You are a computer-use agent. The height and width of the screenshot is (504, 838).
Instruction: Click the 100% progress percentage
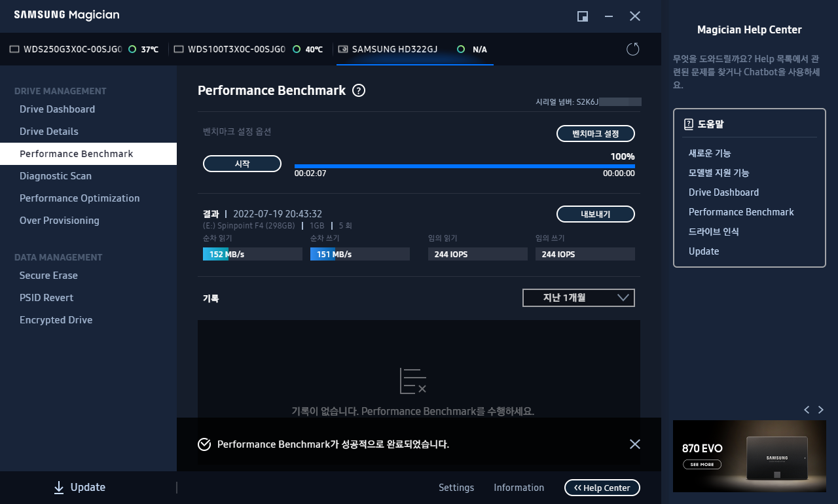[x=623, y=156]
